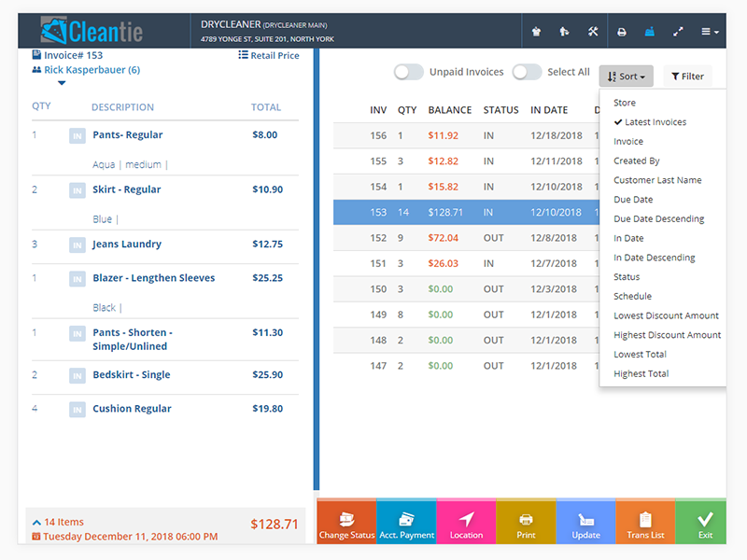Collapse the Sort dropdown button
Viewport: 747px width, 560px height.
coord(627,77)
